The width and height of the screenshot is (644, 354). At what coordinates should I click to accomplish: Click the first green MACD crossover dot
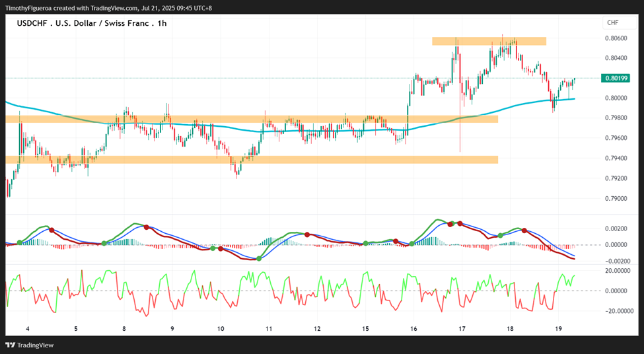tap(20, 243)
